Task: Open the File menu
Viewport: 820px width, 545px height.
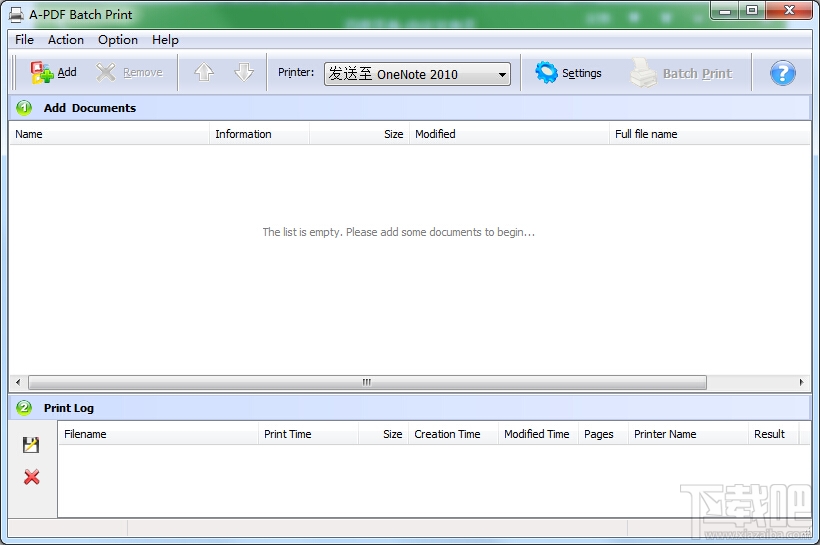Action: [x=24, y=40]
